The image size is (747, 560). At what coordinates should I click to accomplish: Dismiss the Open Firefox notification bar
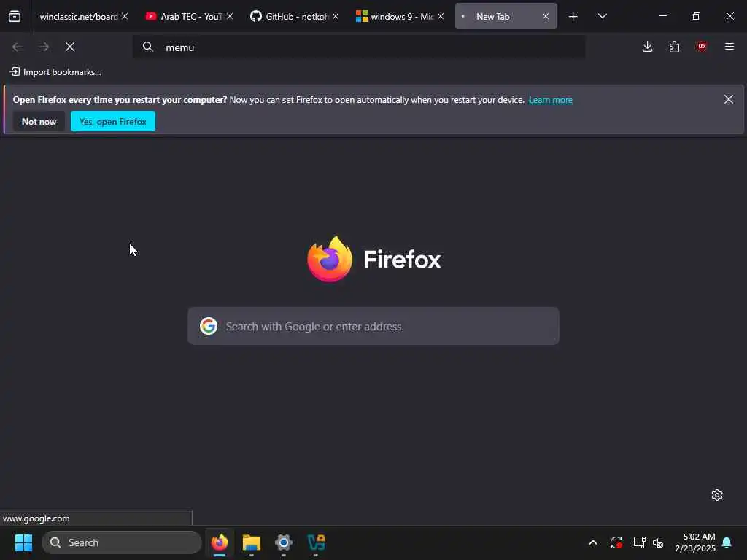[729, 99]
